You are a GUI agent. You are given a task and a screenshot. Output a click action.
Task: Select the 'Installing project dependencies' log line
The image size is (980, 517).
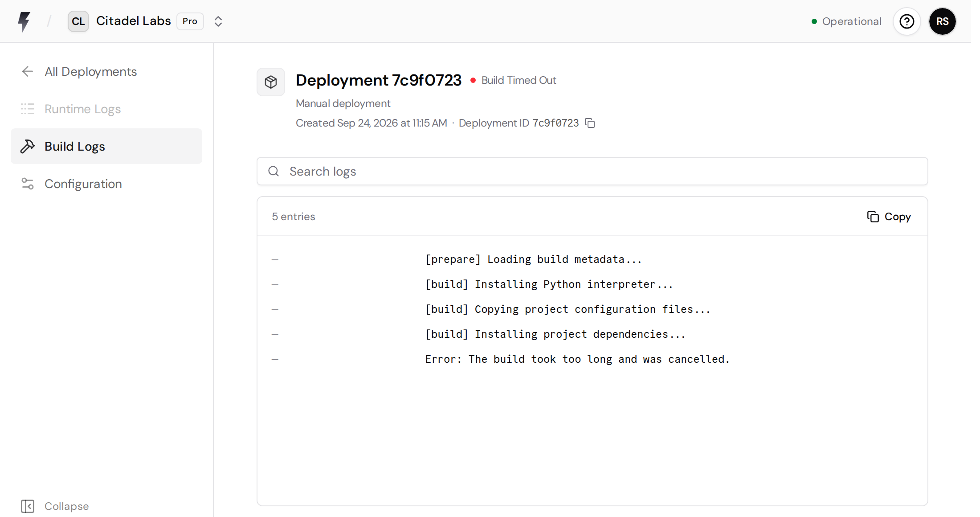[x=592, y=334]
